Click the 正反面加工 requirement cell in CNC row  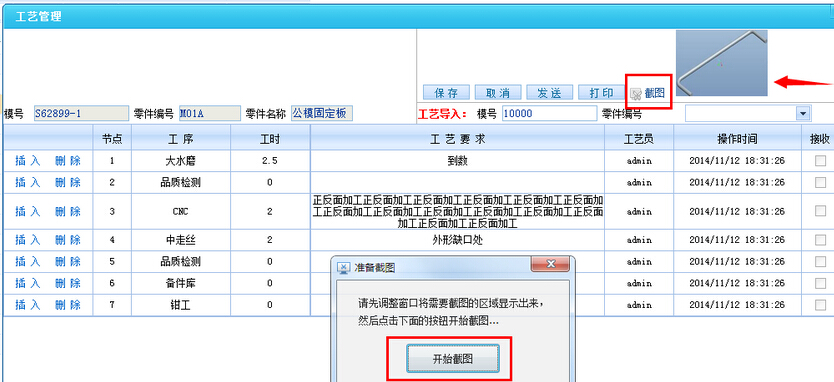coord(457,211)
